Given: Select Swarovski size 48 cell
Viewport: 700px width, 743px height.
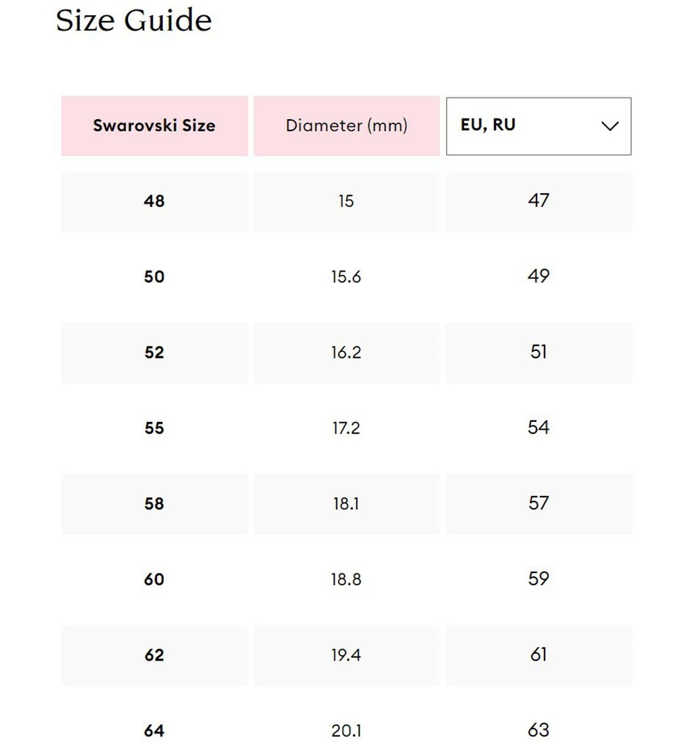Looking at the screenshot, I should (x=154, y=201).
